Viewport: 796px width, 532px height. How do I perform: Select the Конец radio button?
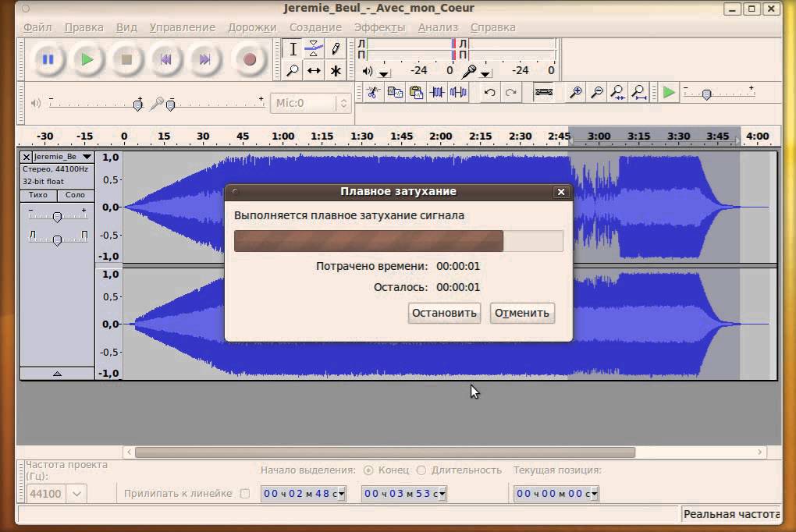[368, 470]
